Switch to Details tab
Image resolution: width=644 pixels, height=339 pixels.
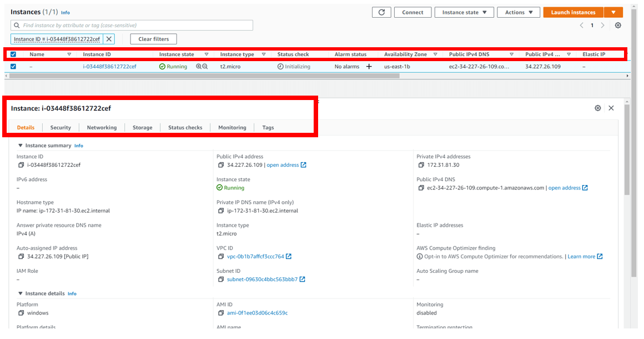pyautogui.click(x=26, y=127)
